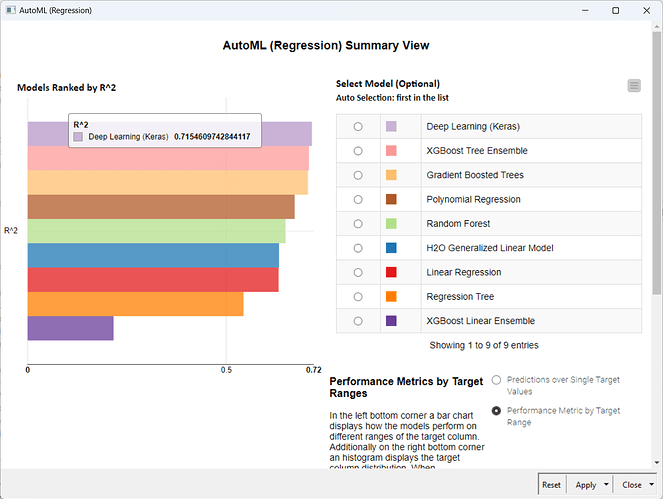Click the purple XGBoost Linear Ensemble bar
Screen dimensions: 663x499
(70, 328)
